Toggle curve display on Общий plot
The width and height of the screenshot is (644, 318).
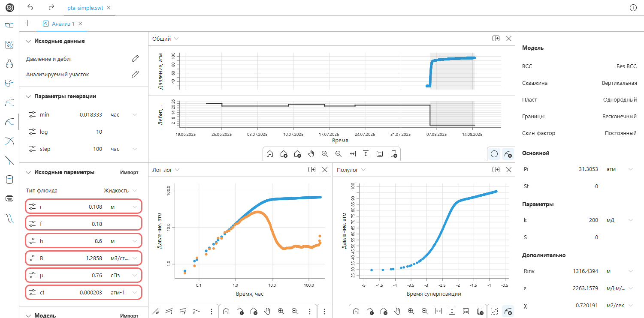pos(508,154)
